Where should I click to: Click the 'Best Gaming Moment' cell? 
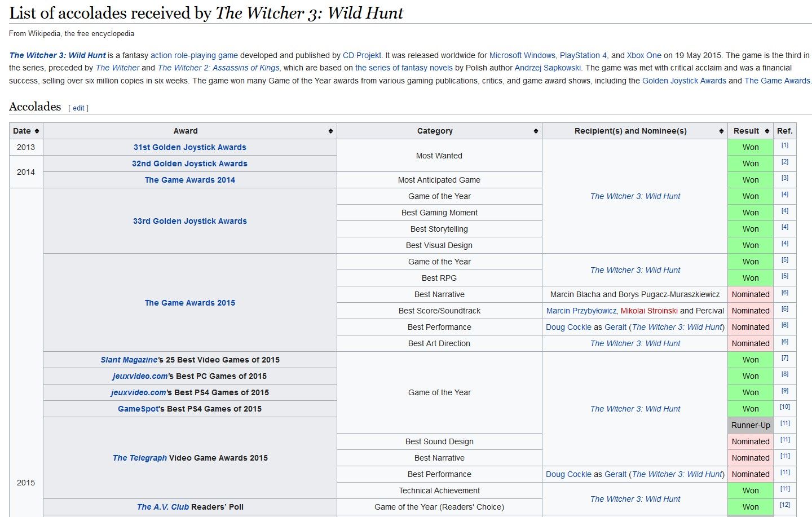439,213
